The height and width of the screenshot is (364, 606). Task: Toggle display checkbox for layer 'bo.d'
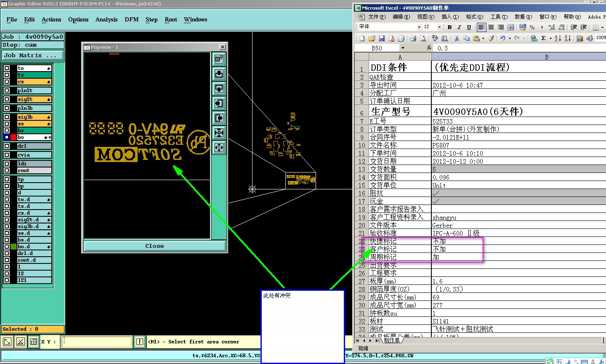pos(7,247)
